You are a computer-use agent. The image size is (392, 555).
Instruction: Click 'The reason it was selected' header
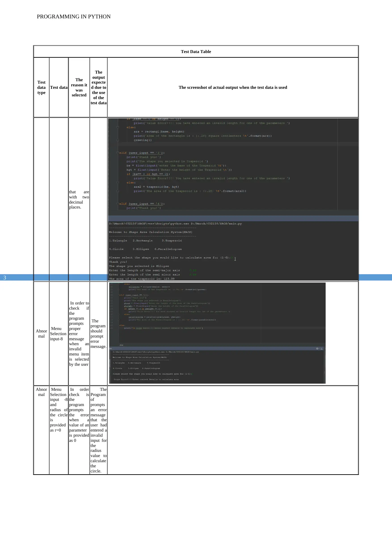tap(79, 87)
